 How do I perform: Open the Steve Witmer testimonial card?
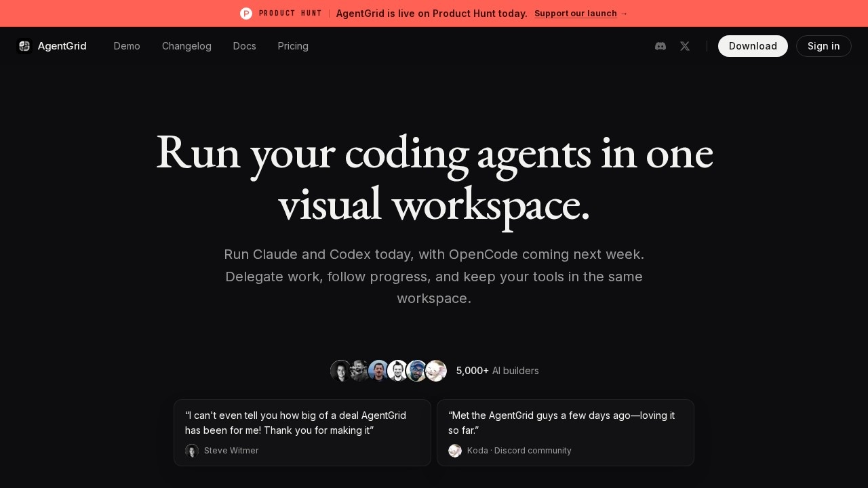(302, 432)
